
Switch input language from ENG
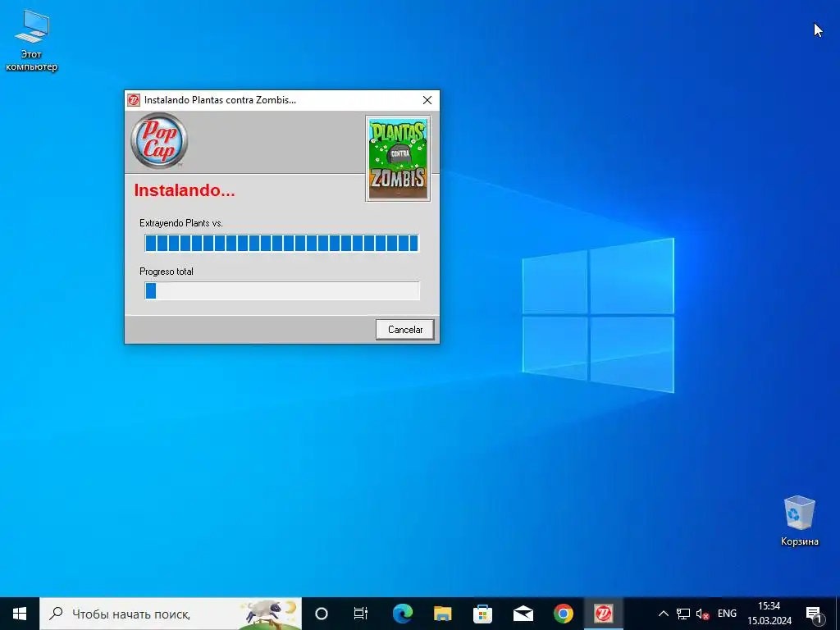(x=727, y=614)
